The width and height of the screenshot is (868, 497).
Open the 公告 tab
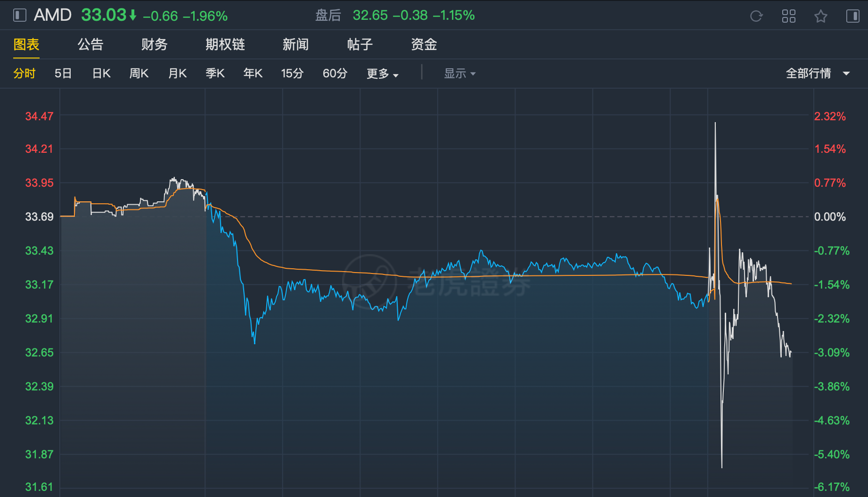[90, 44]
